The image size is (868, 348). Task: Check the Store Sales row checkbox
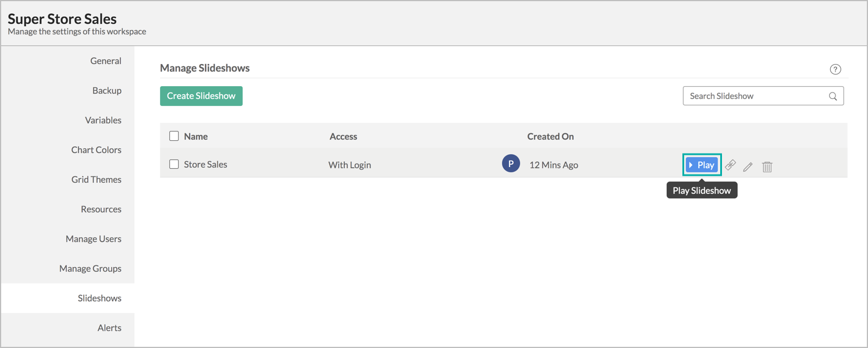(x=174, y=164)
